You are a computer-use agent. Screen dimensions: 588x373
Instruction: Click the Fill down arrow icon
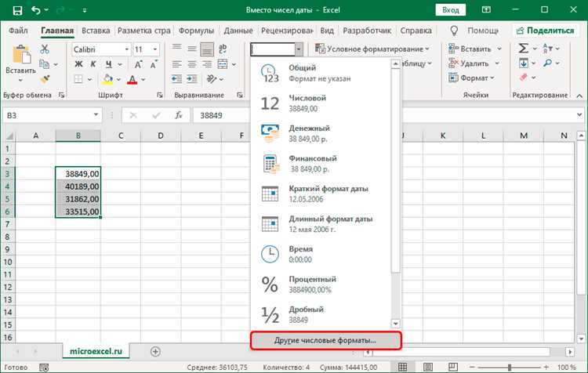(524, 63)
